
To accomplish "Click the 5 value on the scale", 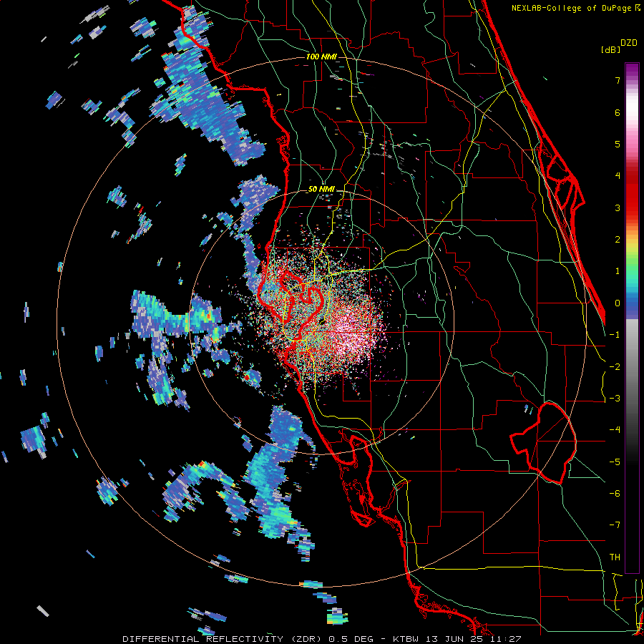I will [618, 144].
